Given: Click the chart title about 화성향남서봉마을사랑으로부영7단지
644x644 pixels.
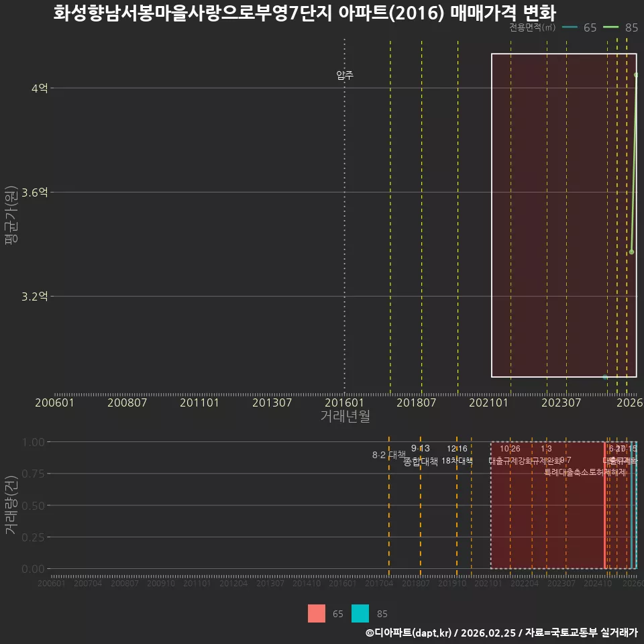Looking at the screenshot, I should (305, 13).
